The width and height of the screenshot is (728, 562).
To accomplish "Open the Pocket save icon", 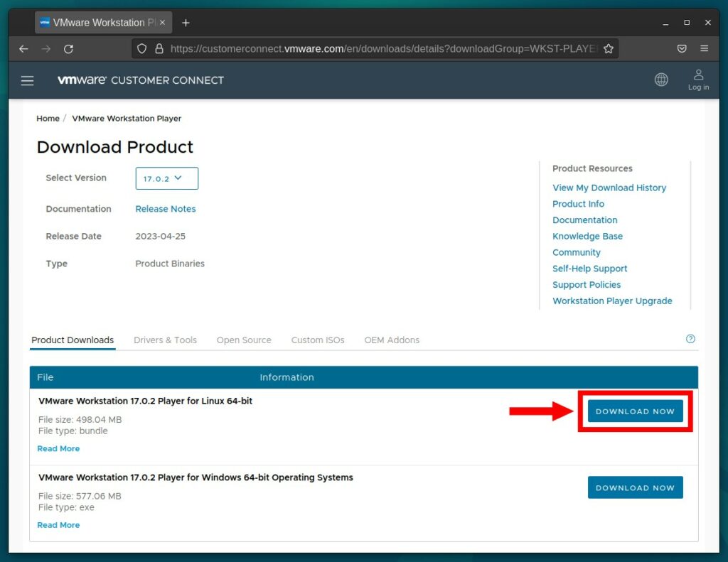I will (x=682, y=49).
